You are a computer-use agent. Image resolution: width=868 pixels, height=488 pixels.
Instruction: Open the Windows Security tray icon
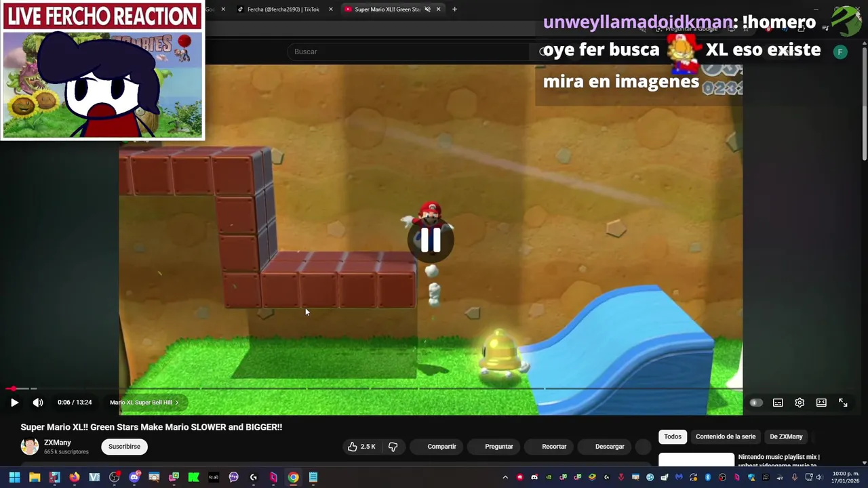pyautogui.click(x=751, y=477)
